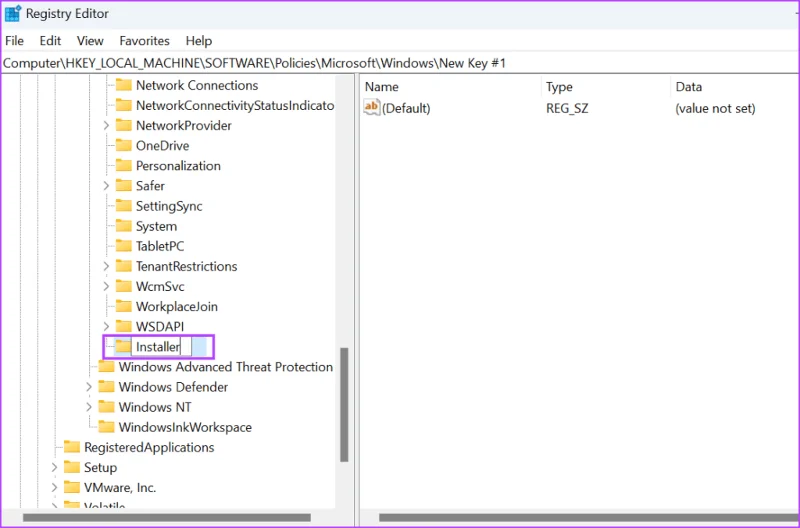The width and height of the screenshot is (800, 528).
Task: Select the VMware, Inc. folder icon
Action: (x=71, y=487)
